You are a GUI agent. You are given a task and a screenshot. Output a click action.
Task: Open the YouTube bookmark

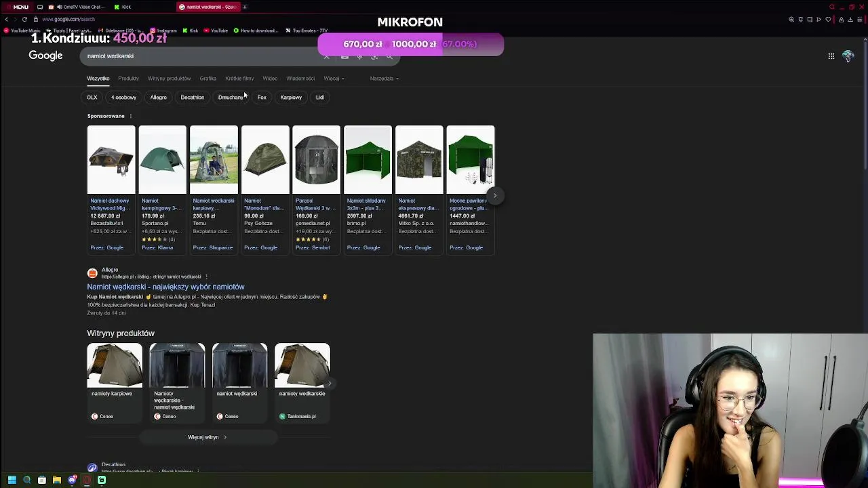(216, 30)
